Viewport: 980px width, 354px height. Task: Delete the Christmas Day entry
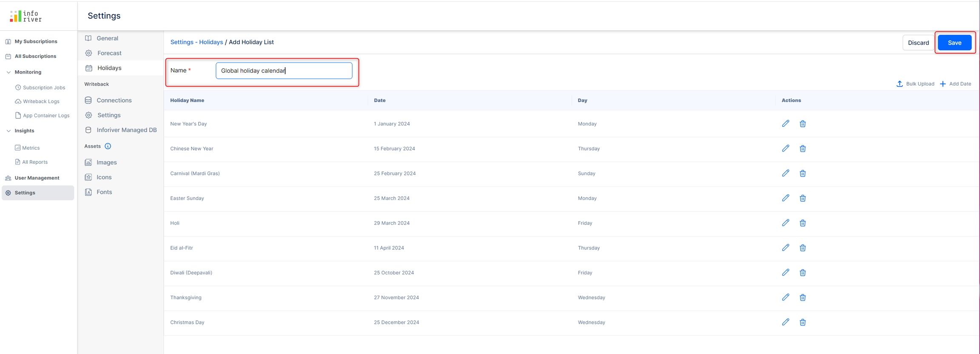(802, 322)
